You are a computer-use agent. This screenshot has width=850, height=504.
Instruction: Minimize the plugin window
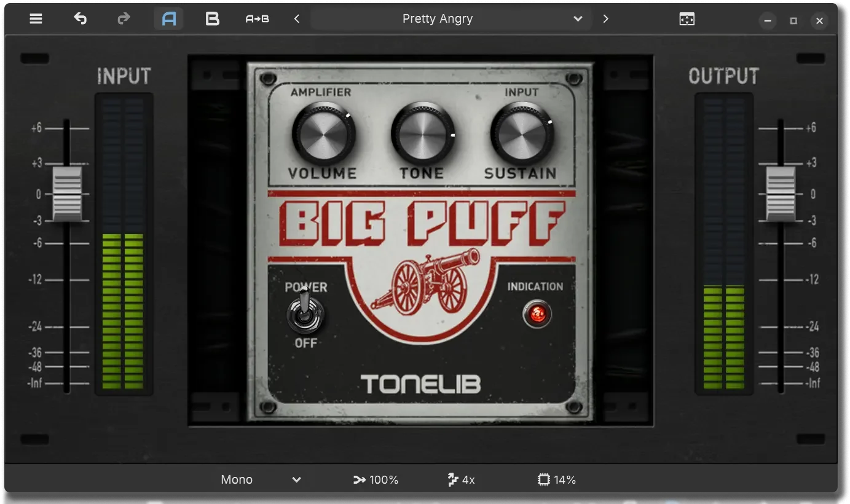[768, 20]
